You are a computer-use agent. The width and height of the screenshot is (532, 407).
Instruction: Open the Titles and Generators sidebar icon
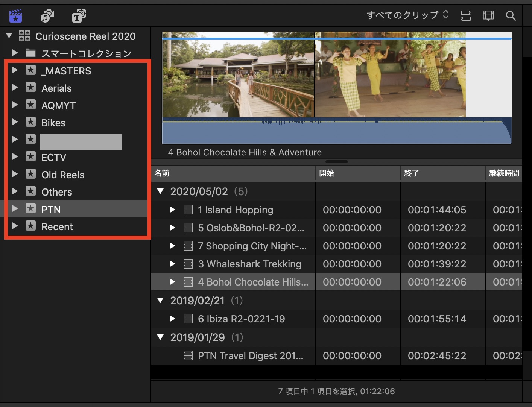click(x=78, y=15)
